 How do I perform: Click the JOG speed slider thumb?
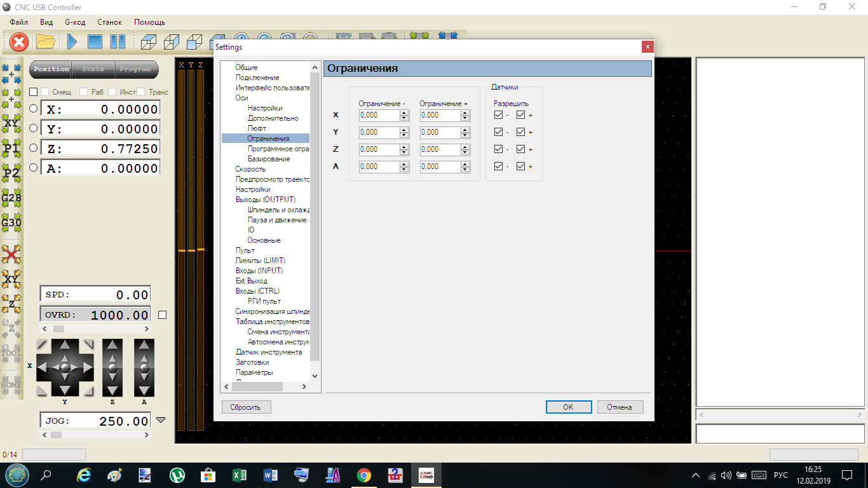point(56,435)
